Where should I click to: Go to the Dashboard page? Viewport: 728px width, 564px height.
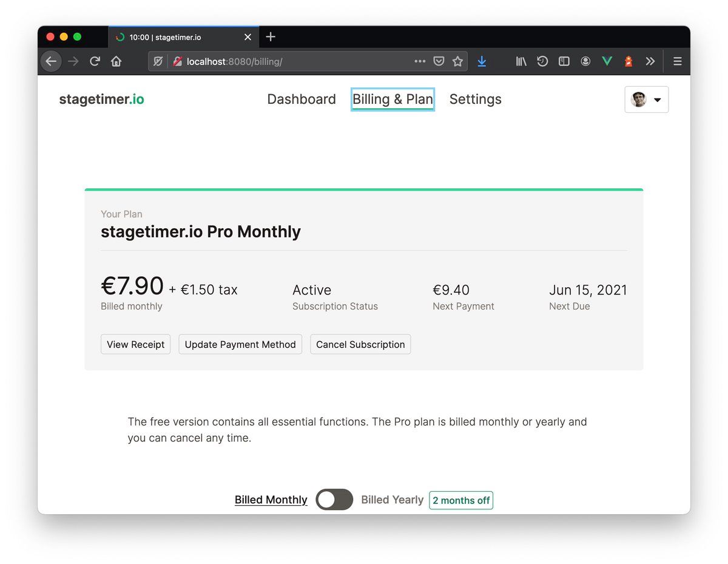pos(302,100)
